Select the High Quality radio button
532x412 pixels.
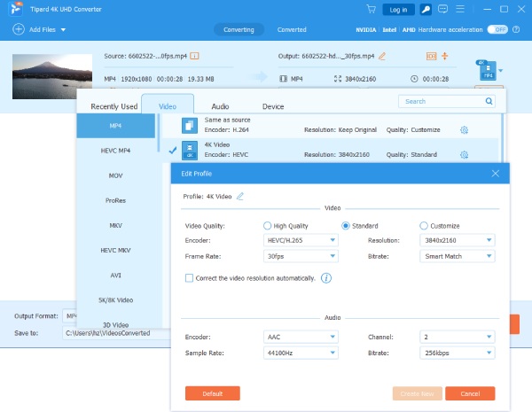point(268,226)
